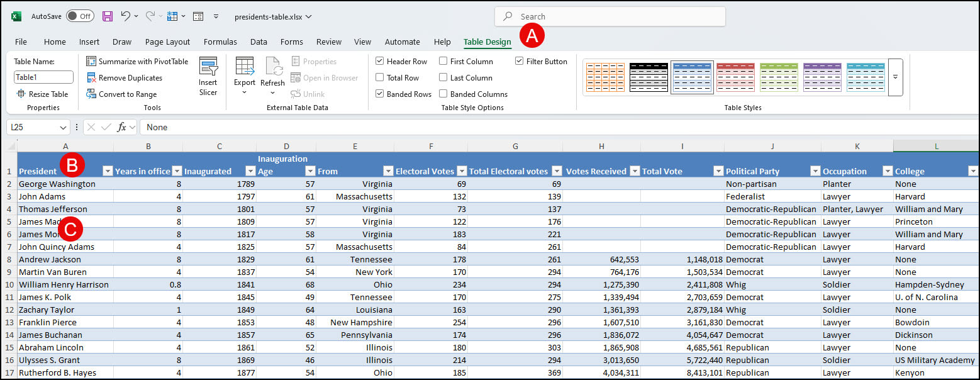Open the Insert Slicer tool
980x380 pixels.
(208, 76)
